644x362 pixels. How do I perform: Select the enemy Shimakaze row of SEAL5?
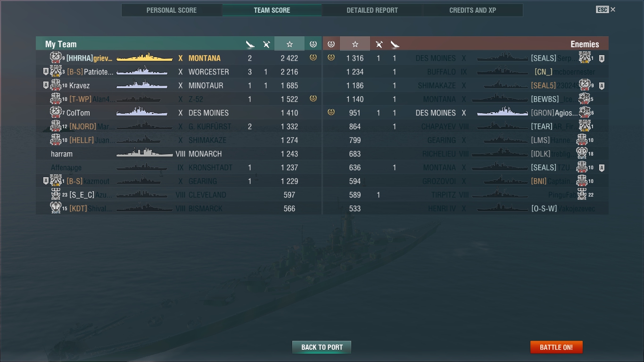[466, 85]
